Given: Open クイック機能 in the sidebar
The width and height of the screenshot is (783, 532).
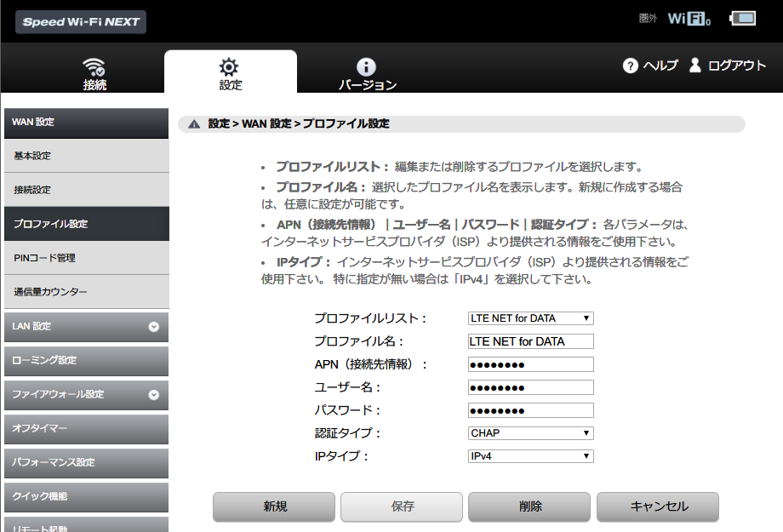Looking at the screenshot, I should pos(87,496).
